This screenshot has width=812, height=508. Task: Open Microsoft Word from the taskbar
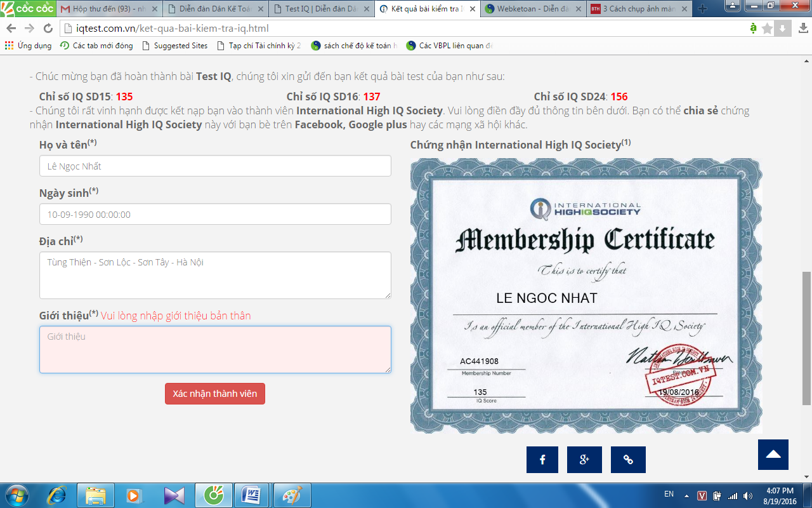252,495
